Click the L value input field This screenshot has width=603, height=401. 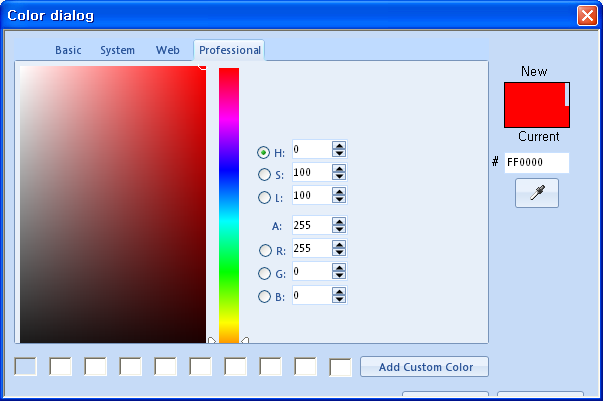tap(311, 195)
